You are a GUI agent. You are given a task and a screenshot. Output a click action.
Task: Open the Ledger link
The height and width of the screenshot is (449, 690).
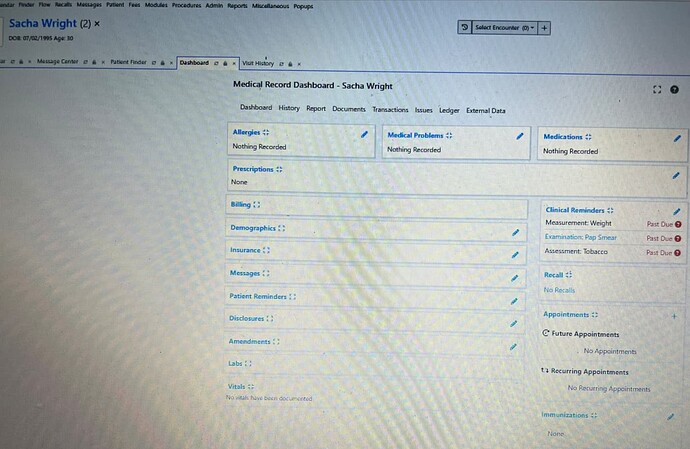coord(449,110)
